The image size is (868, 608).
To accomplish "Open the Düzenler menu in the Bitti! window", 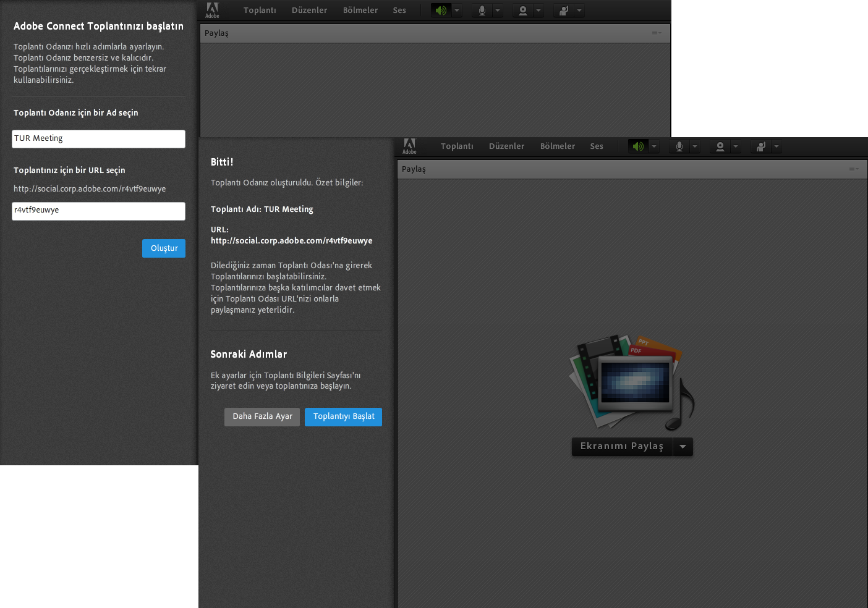I will [x=506, y=146].
